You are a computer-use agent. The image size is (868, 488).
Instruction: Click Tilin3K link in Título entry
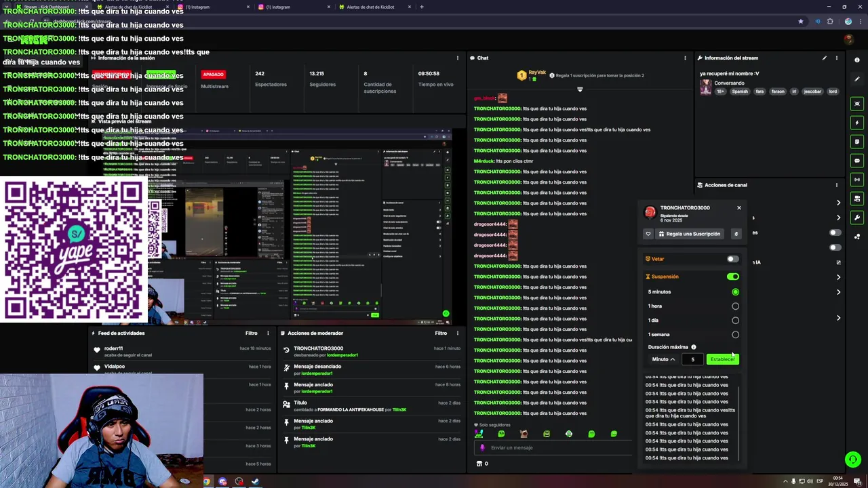pos(399,410)
